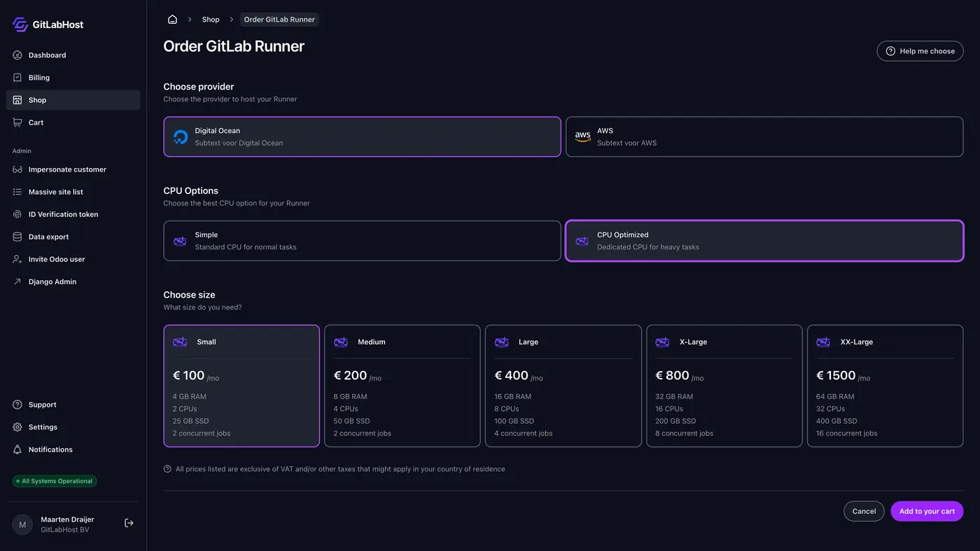Select AWS as provider
Viewport: 980px width, 551px height.
click(764, 137)
